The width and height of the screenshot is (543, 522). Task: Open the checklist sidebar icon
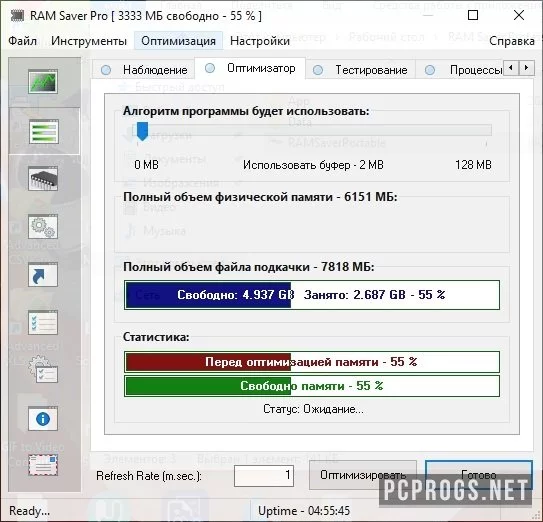click(43, 322)
